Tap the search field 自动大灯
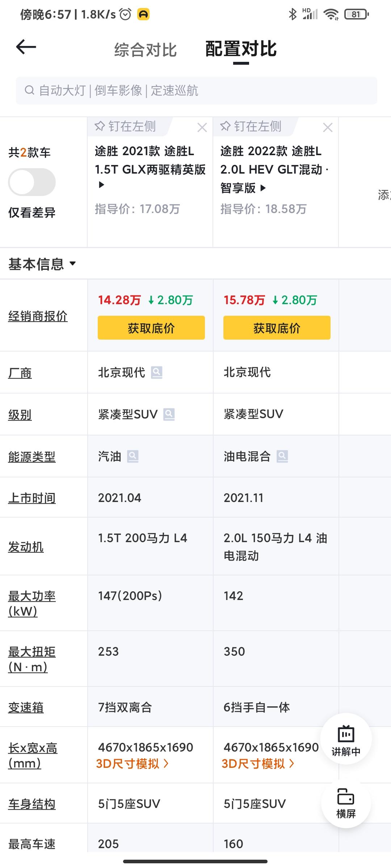Viewport: 391px width, 868px height. point(197,90)
